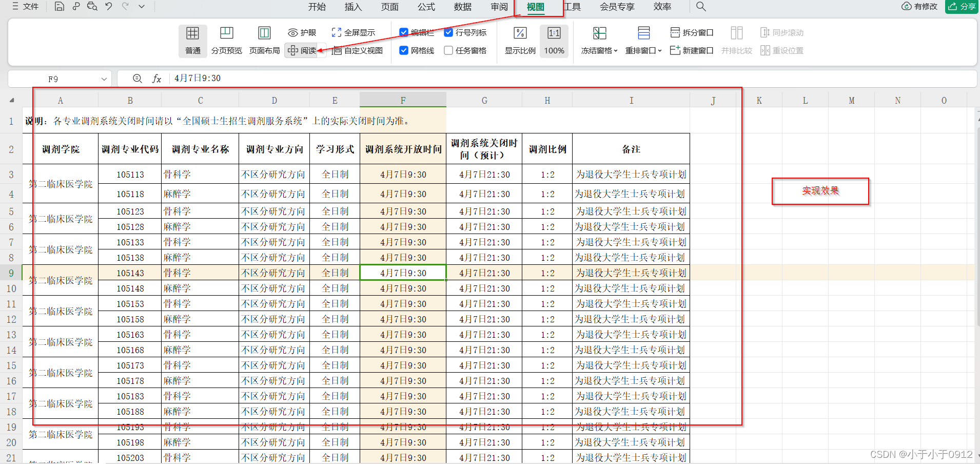Select row 9 header
980x464 pixels.
[x=11, y=273]
